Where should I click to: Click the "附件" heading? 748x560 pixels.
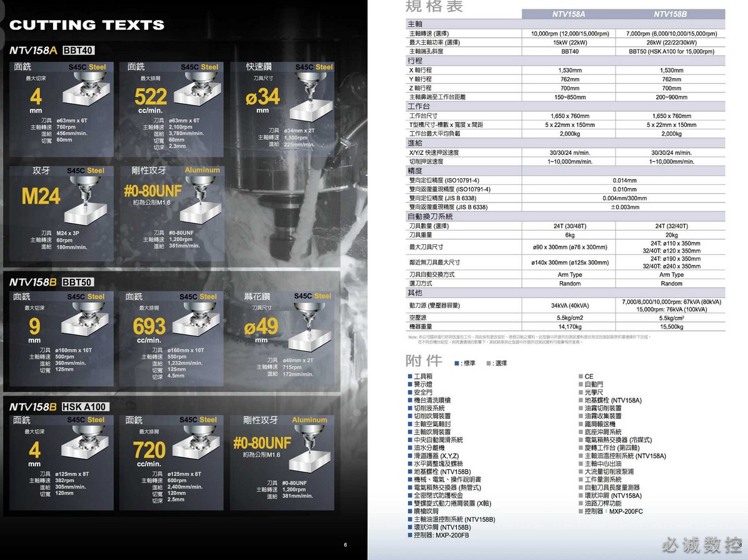424,361
